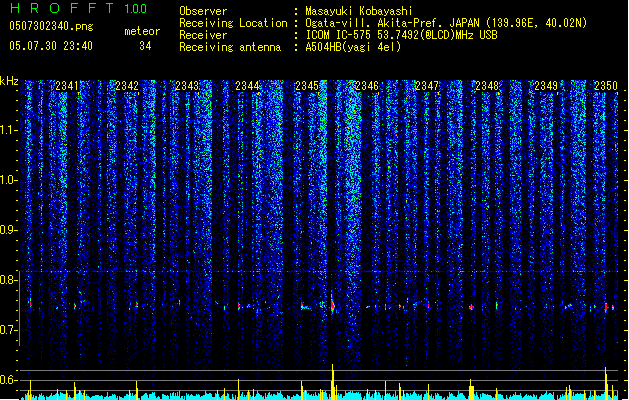Select the filename 0507302340.png

pos(51,26)
